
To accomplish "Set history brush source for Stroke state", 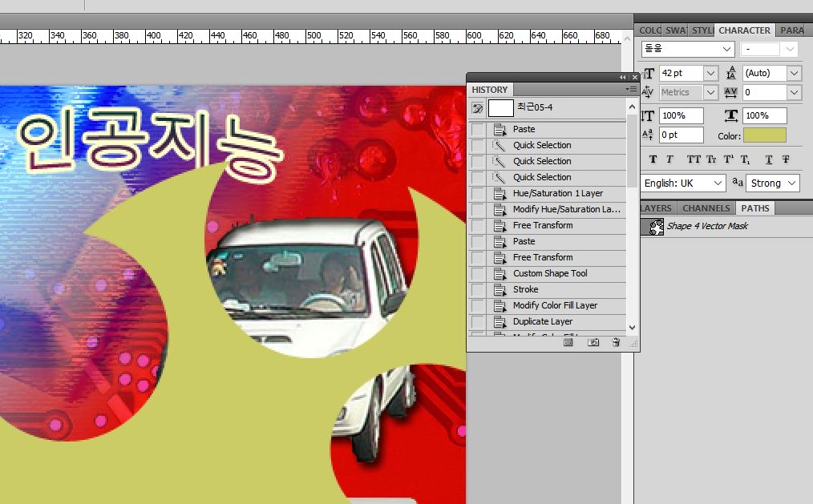I will pyautogui.click(x=478, y=289).
